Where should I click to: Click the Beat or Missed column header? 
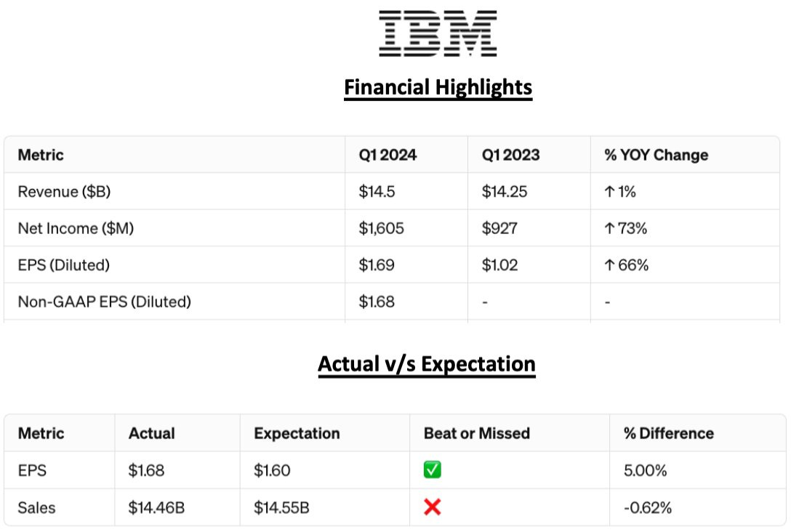click(x=476, y=434)
